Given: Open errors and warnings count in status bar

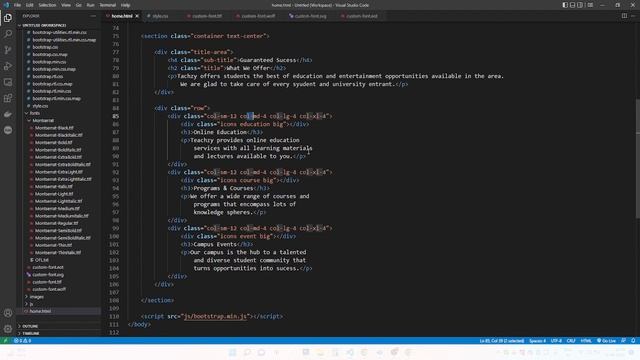Looking at the screenshot, I should coord(22,340).
